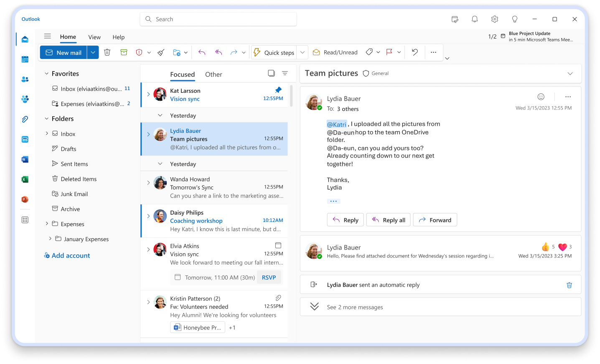Screen dimensions: 600x364
Task: Pin status toggle on Kat Larsson's email
Action: [x=278, y=89]
